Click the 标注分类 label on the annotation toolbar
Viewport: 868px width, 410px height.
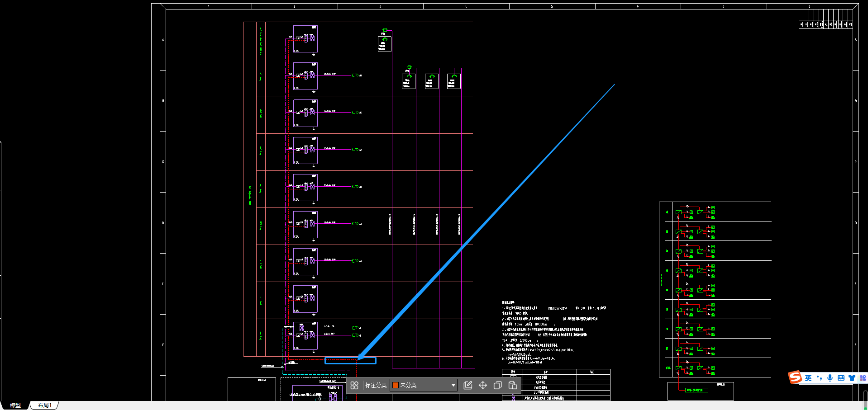(376, 385)
